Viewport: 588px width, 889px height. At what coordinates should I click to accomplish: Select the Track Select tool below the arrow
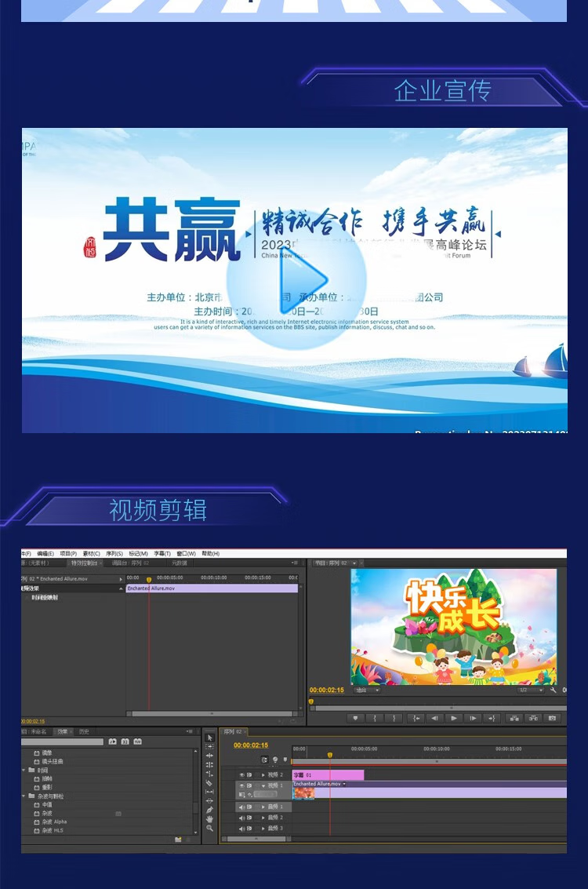pos(209,747)
